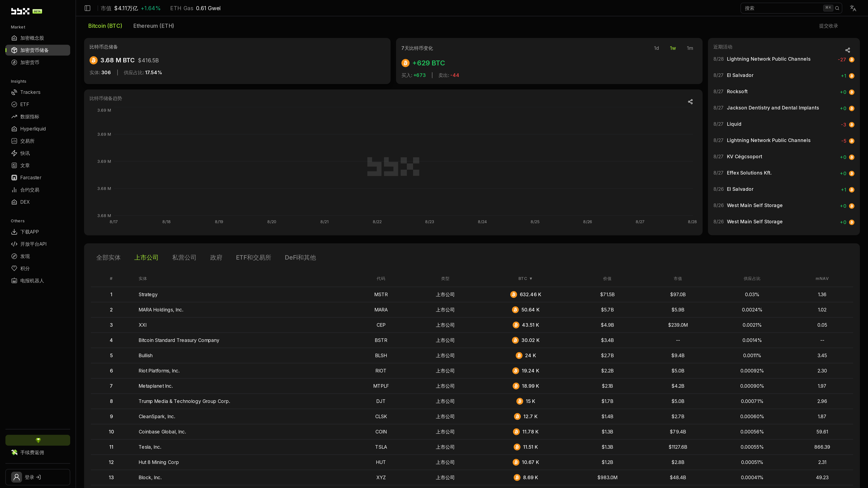Open 合约交易 in sidebar

pos(38,190)
